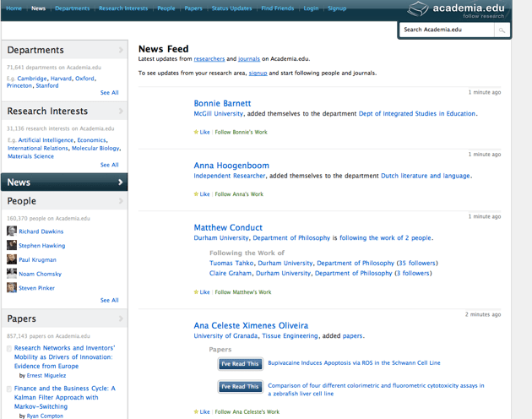Open Research Interests in top navigation
Image resolution: width=532 pixels, height=419 pixels.
pyautogui.click(x=123, y=8)
